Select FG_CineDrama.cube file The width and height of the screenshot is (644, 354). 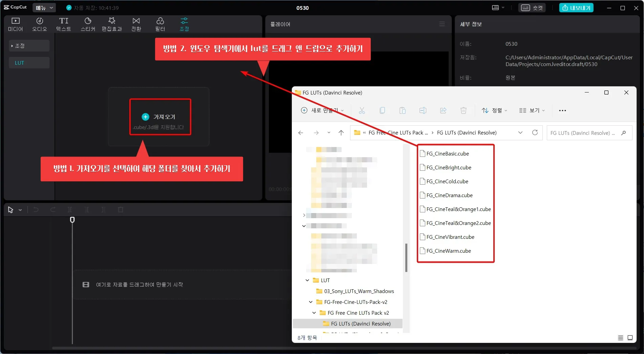pos(446,195)
